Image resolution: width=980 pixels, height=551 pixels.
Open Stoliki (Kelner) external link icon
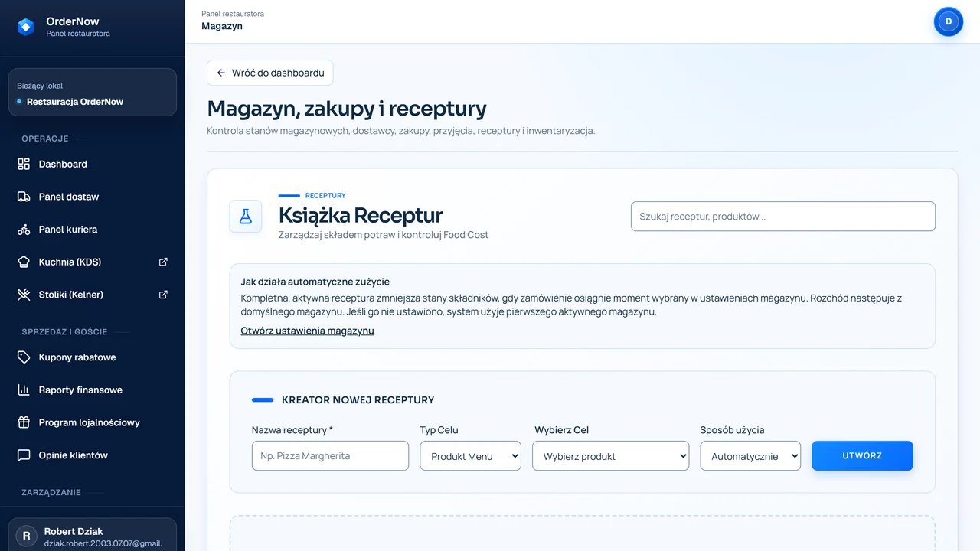click(163, 295)
